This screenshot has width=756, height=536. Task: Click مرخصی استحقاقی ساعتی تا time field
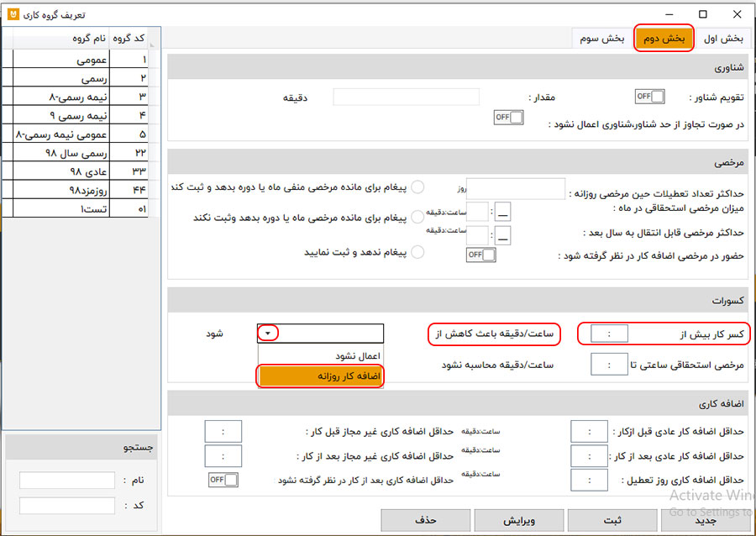point(609,365)
